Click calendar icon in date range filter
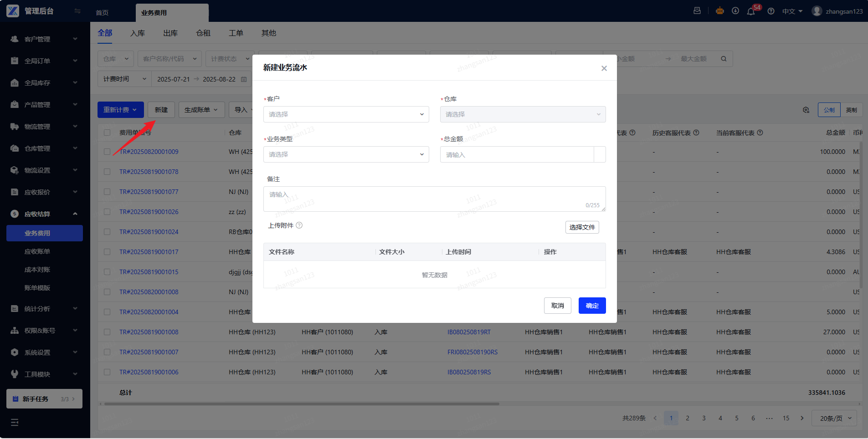Viewport: 868px width, 439px height. (244, 79)
